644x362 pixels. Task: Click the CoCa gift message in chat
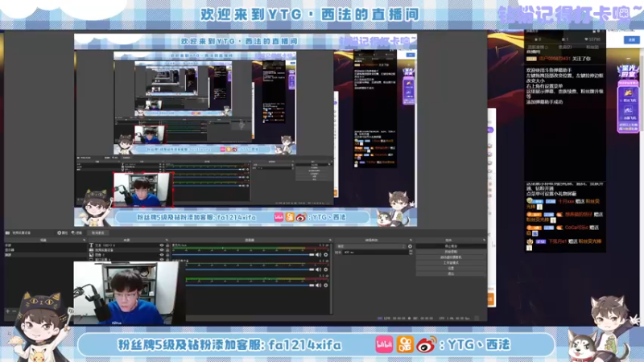click(x=564, y=230)
